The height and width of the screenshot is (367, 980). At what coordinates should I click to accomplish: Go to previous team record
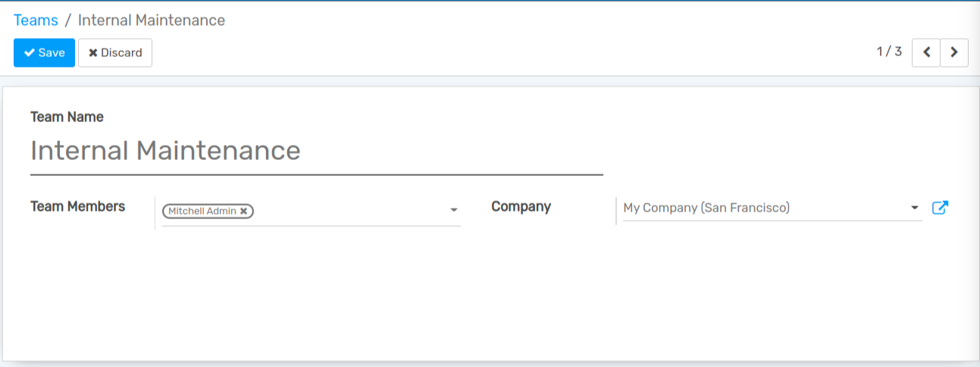click(926, 52)
